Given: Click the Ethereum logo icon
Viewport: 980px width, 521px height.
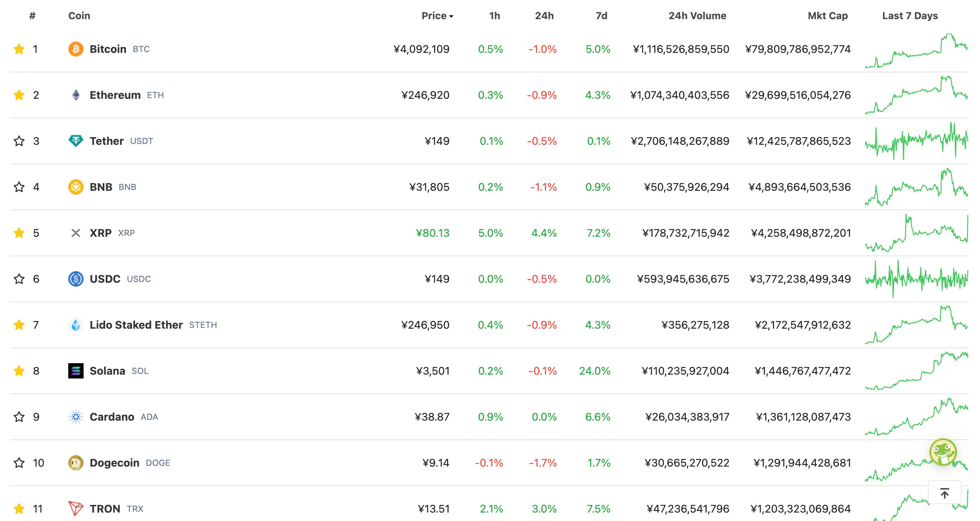Looking at the screenshot, I should pyautogui.click(x=76, y=95).
